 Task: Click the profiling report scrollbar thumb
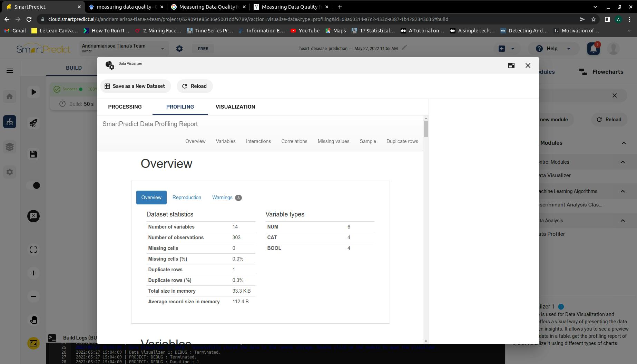click(426, 129)
